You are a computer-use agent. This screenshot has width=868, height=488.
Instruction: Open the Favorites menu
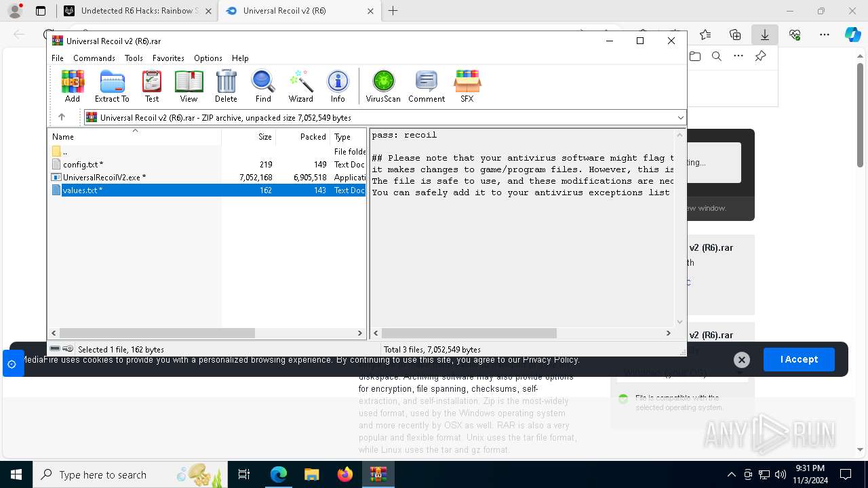pyautogui.click(x=168, y=58)
